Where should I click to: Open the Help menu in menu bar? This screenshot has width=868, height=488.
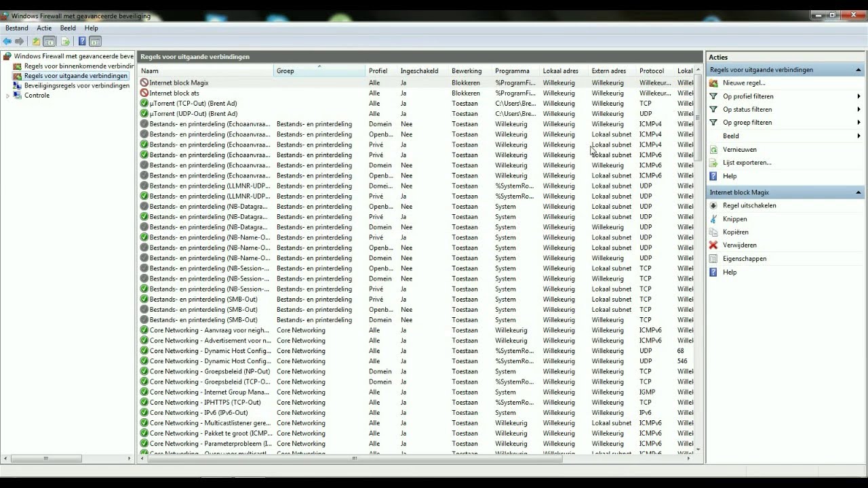pyautogui.click(x=92, y=28)
